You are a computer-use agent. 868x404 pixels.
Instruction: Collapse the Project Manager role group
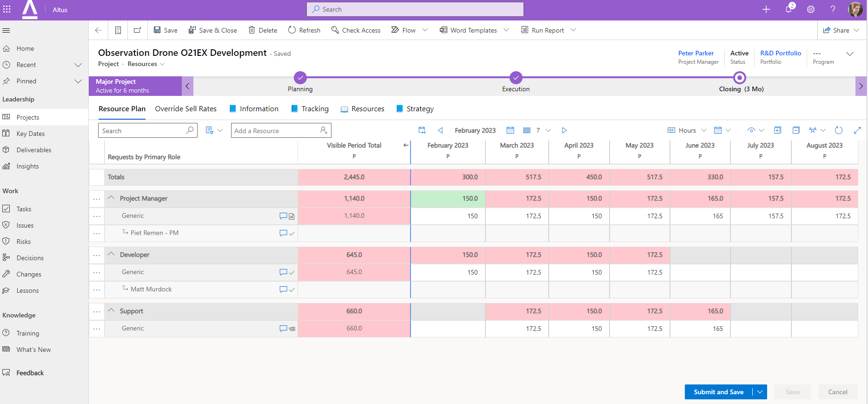[111, 198]
